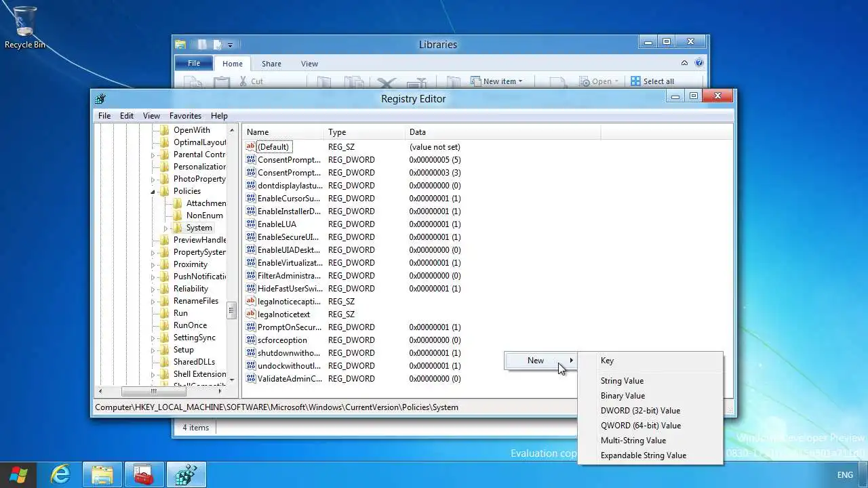The height and width of the screenshot is (488, 868).
Task: Select the legalnoticecapti... value icon
Action: point(251,301)
